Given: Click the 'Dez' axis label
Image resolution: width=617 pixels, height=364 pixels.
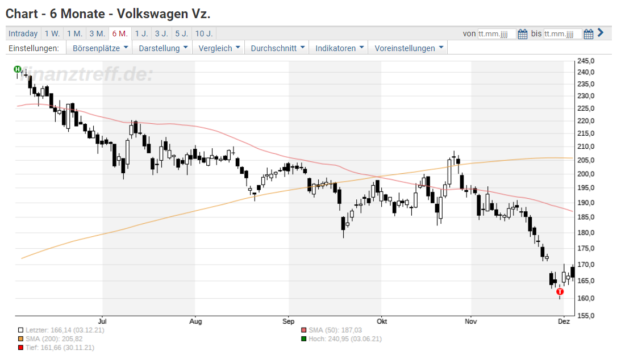Looking at the screenshot, I should (x=564, y=321).
